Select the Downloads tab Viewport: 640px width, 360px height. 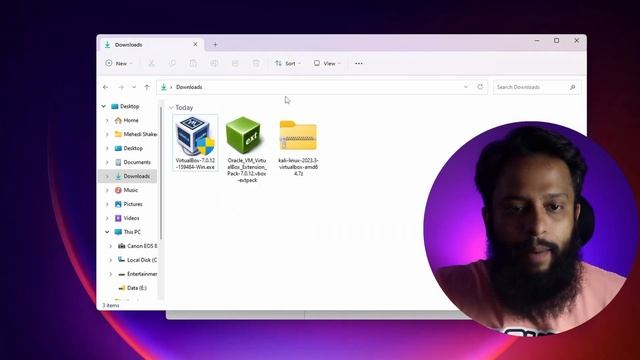pyautogui.click(x=151, y=44)
